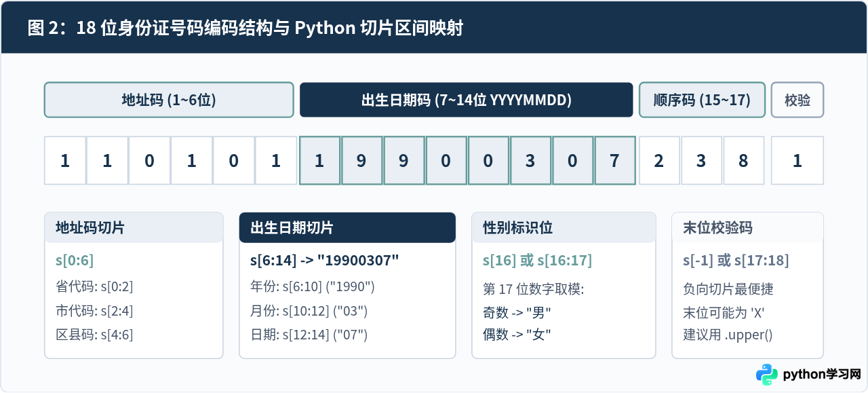Viewport: 868px width, 393px height.
Task: Select the '顺序码 (15~17)' segment label
Action: click(702, 100)
